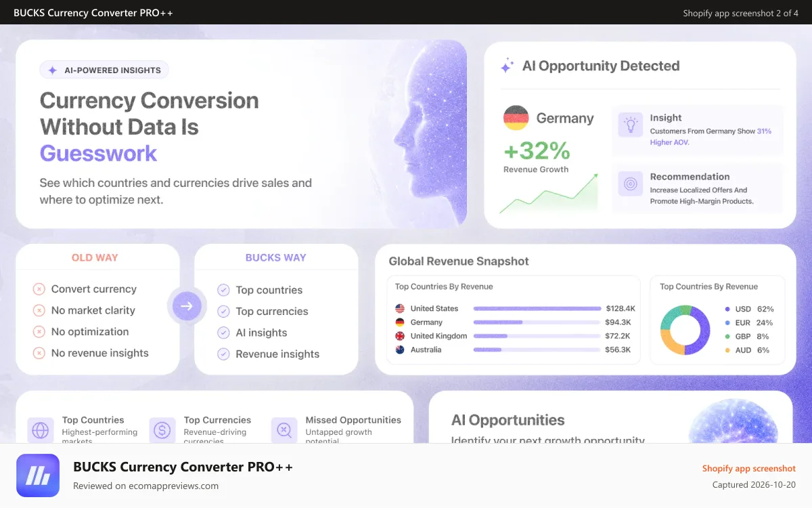Viewport: 812px width, 508px height.
Task: Click the arrow circle between Old Way and Bucks Way
Action: click(187, 306)
